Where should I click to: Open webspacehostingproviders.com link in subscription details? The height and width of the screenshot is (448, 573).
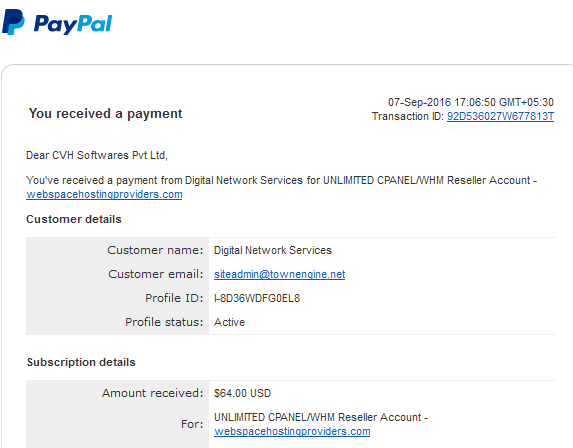[x=292, y=432]
